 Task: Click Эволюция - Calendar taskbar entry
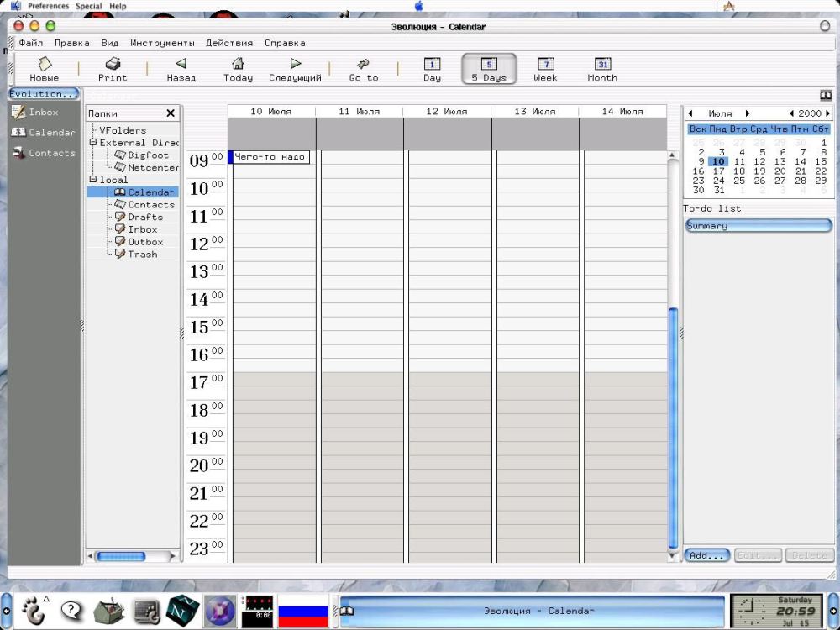(x=533, y=611)
